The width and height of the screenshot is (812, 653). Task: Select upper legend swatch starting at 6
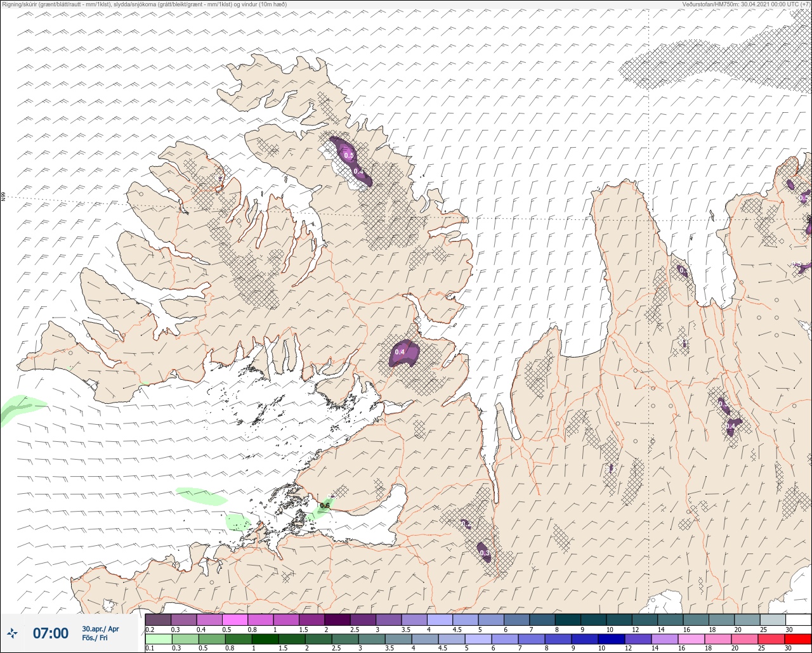pyautogui.click(x=516, y=619)
